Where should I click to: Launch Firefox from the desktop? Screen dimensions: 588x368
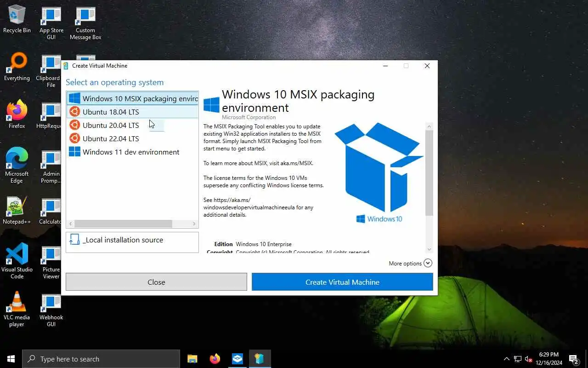(x=17, y=115)
